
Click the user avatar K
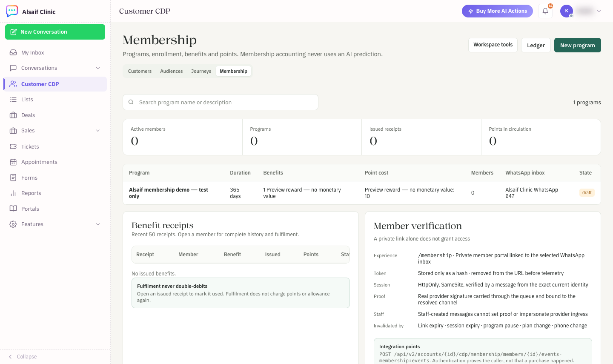tap(567, 11)
